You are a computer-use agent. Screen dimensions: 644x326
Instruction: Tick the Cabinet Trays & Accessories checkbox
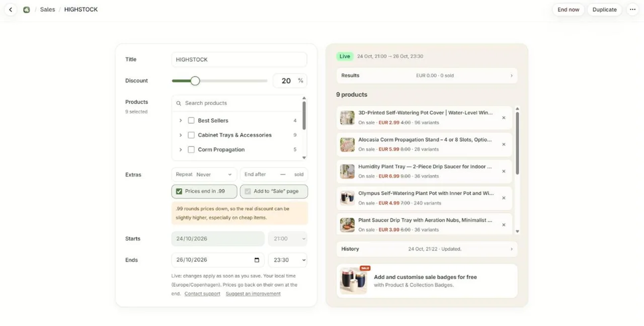(191, 135)
